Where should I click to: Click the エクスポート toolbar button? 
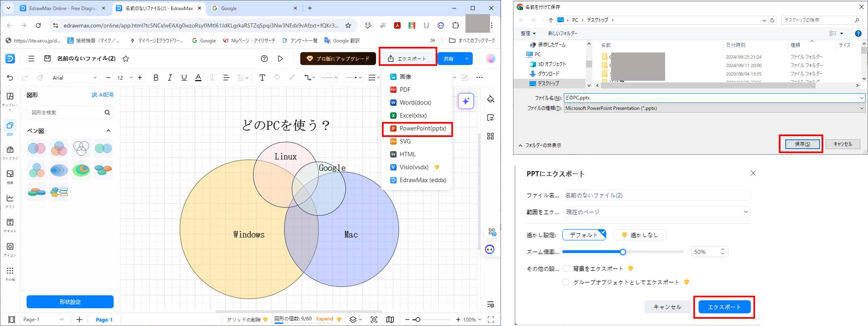pos(407,59)
